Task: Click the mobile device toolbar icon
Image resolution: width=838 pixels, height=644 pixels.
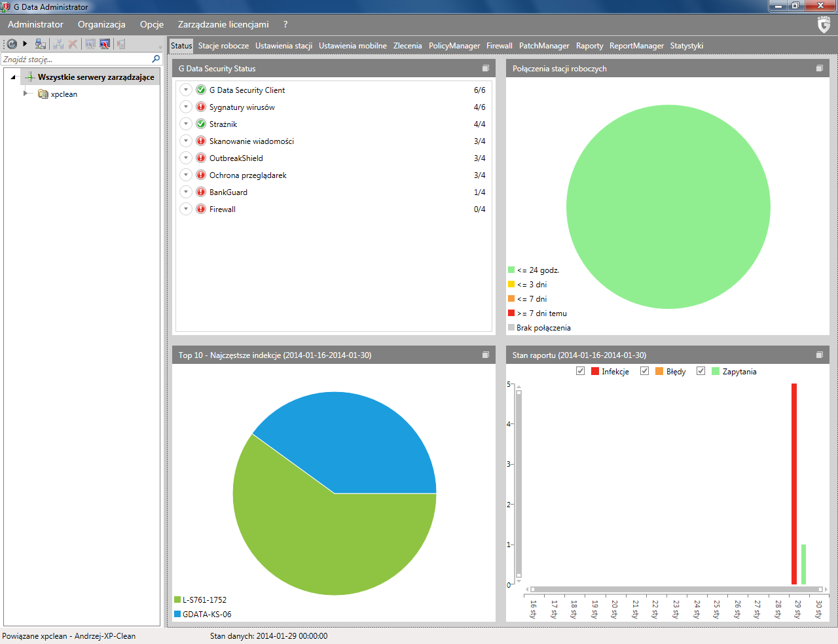Action: click(x=121, y=44)
